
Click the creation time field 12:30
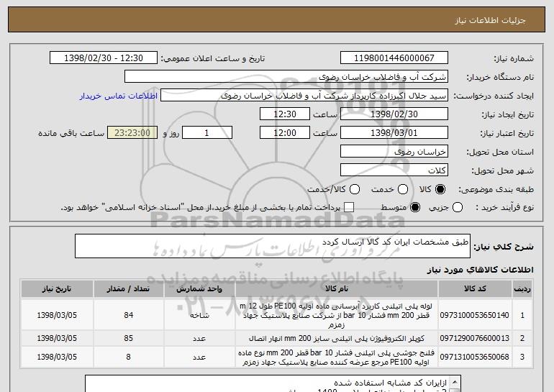click(x=285, y=114)
